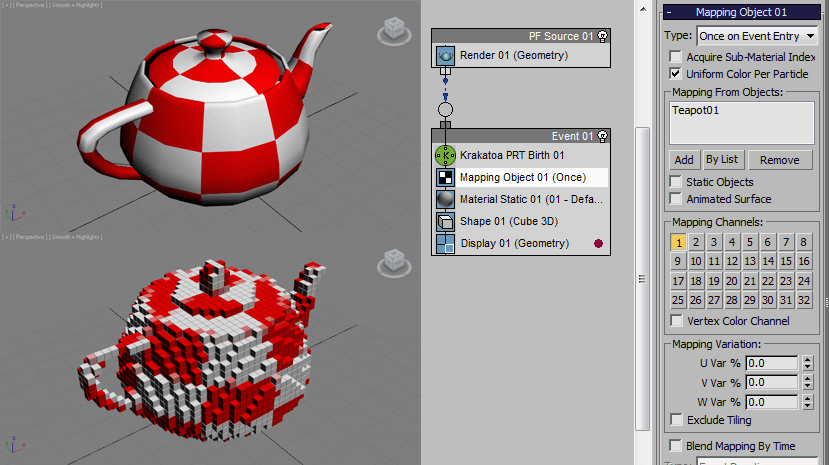Toggle the Event 01 lightbulb icon

click(x=603, y=136)
